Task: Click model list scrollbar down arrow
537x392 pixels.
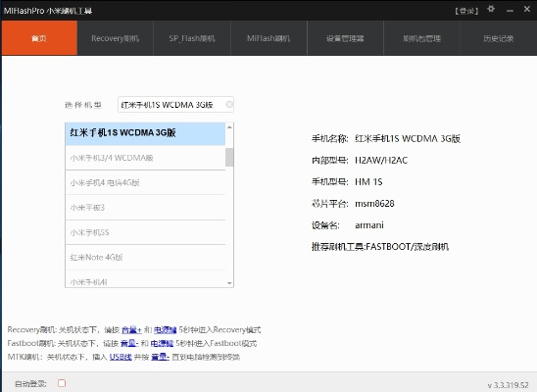Action: (229, 283)
